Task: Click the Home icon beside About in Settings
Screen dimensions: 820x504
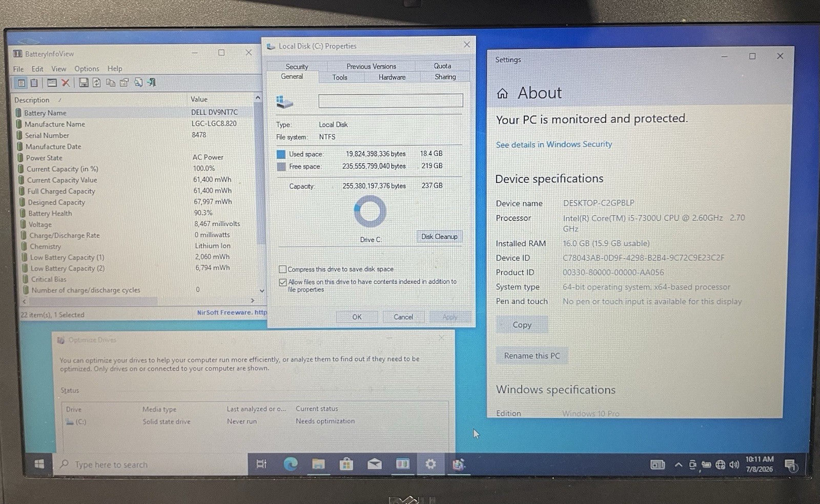Action: click(502, 93)
